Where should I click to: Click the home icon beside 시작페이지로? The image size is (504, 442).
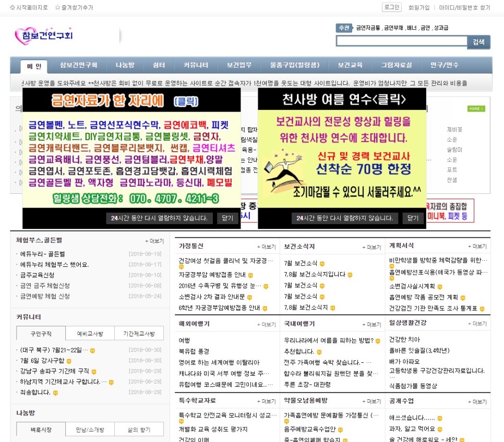[13, 8]
